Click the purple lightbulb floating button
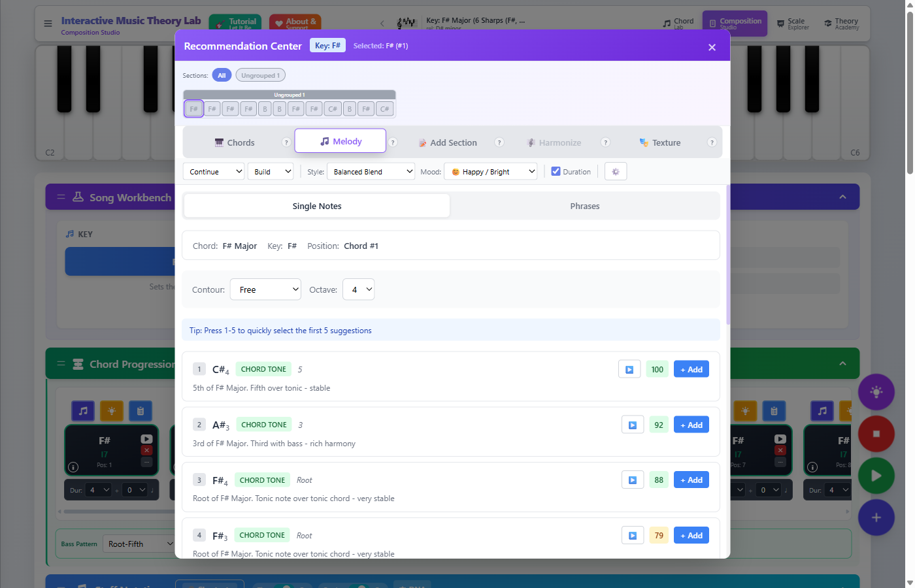The height and width of the screenshot is (588, 915). (876, 392)
